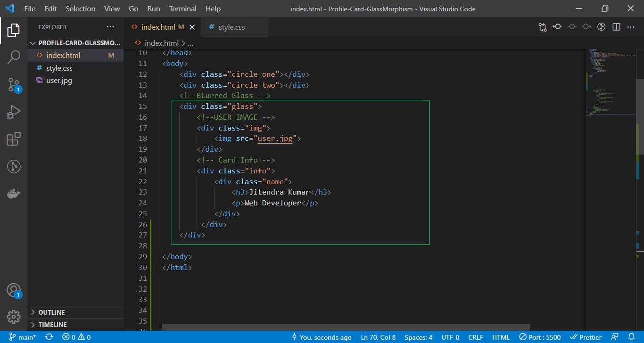Click the main* git branch indicator
The width and height of the screenshot is (644, 343).
(22, 337)
